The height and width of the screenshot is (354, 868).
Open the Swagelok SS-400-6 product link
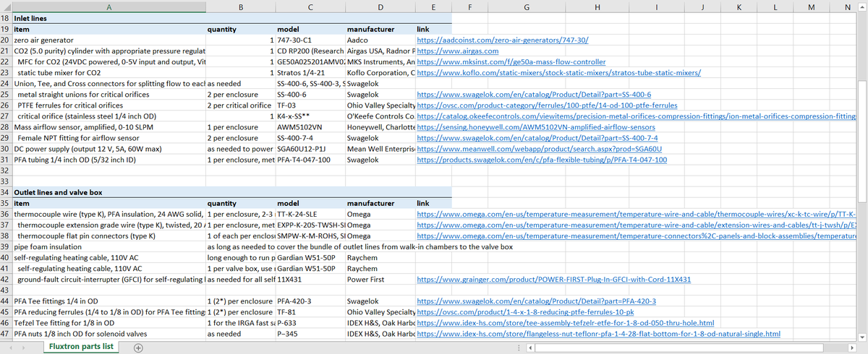pyautogui.click(x=535, y=95)
